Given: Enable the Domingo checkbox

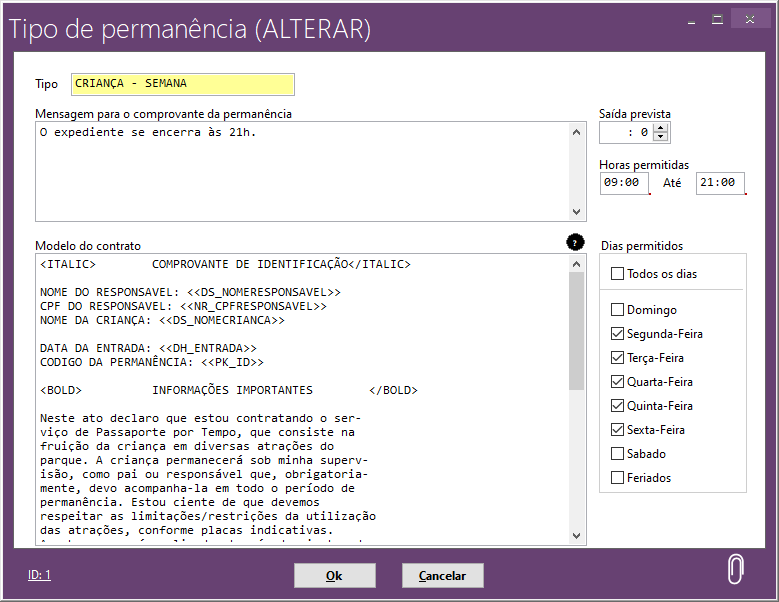Looking at the screenshot, I should tap(618, 310).
